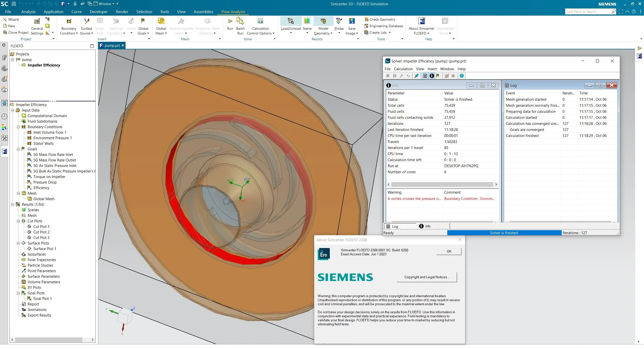Click the Info pane horizontal scrollbar

tap(442, 184)
